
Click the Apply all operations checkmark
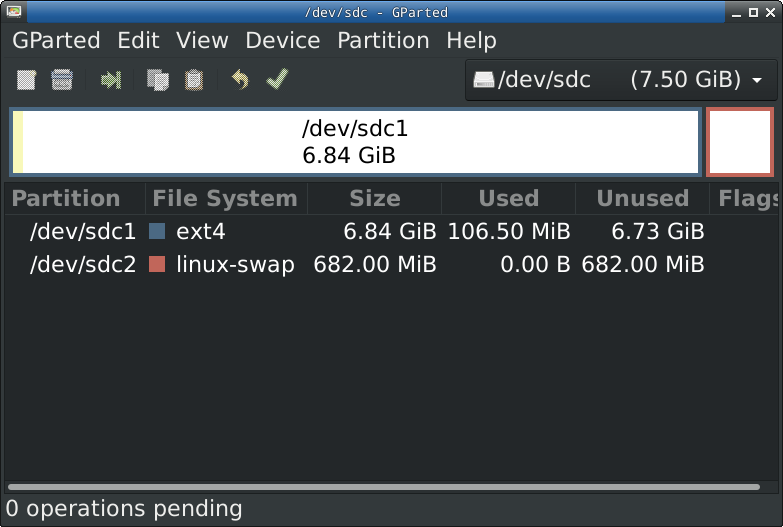pyautogui.click(x=277, y=79)
